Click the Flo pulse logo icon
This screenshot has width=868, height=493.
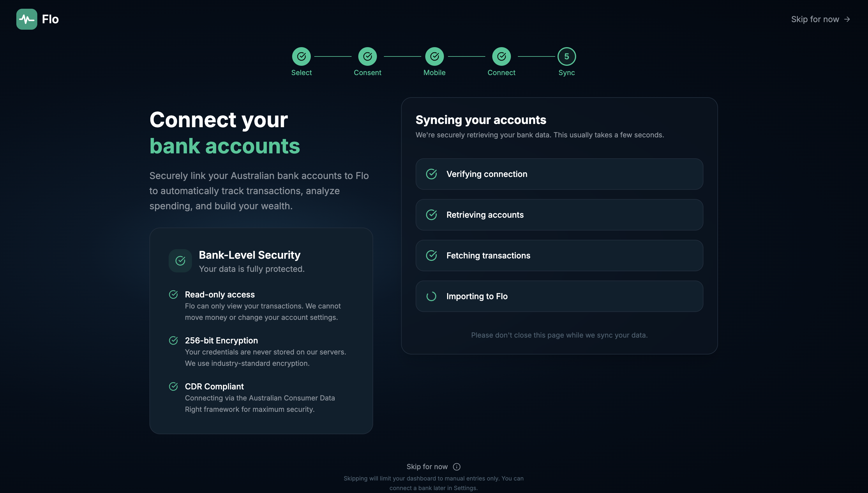click(27, 19)
